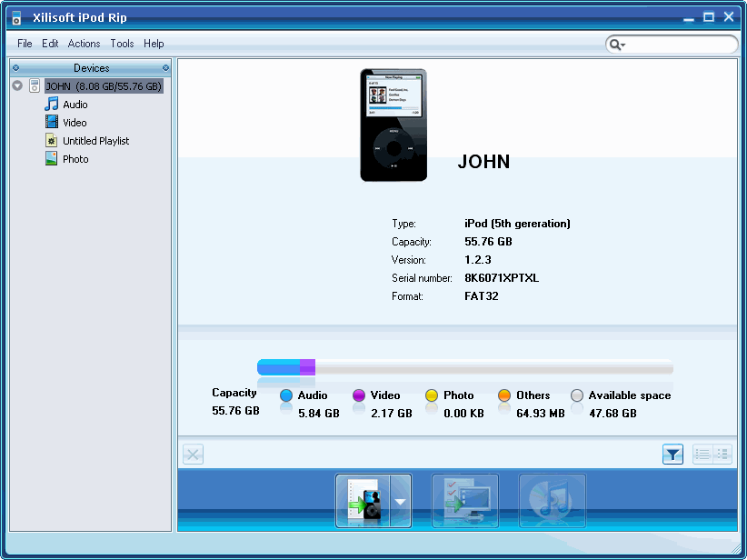This screenshot has width=747, height=560.
Task: Maximize the Xilisoft iPod Rip window
Action: point(709,17)
